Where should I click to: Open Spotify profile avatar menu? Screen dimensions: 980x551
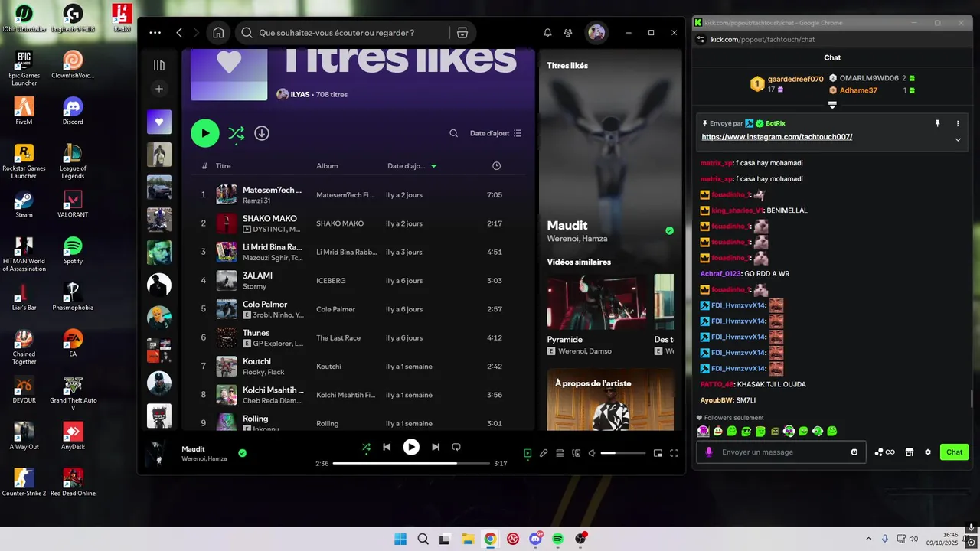pyautogui.click(x=596, y=33)
